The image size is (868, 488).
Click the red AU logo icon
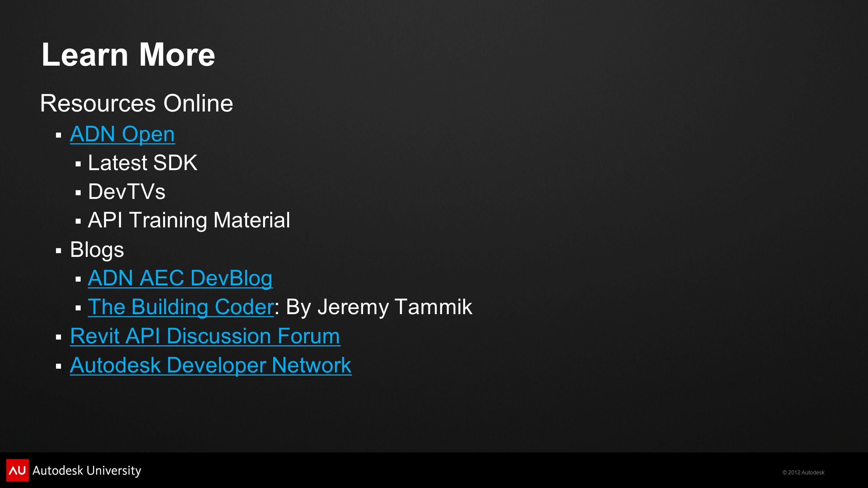(x=17, y=470)
